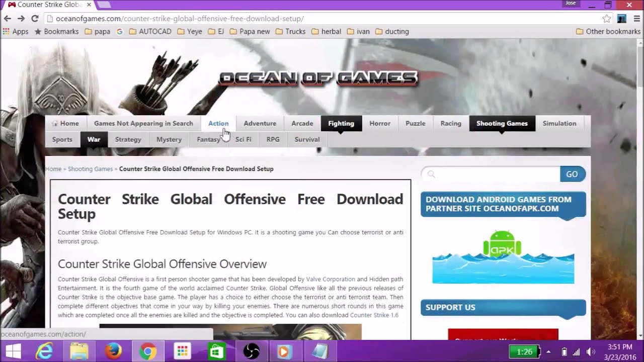
Task: Click the browser Forward arrow
Action: (x=21, y=19)
